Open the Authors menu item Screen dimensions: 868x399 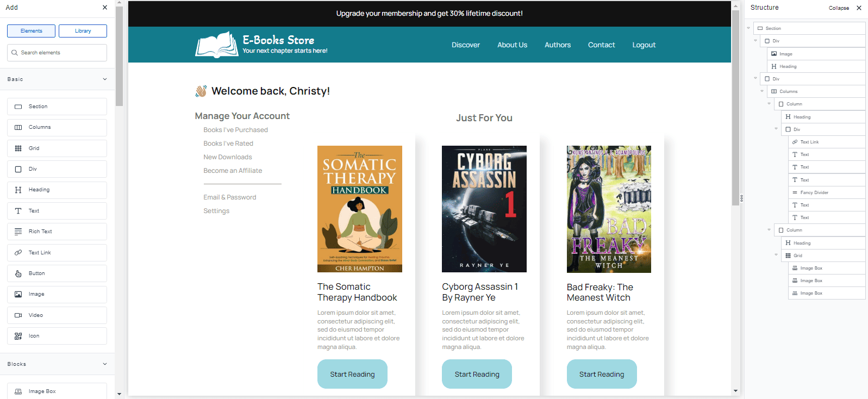tap(557, 45)
